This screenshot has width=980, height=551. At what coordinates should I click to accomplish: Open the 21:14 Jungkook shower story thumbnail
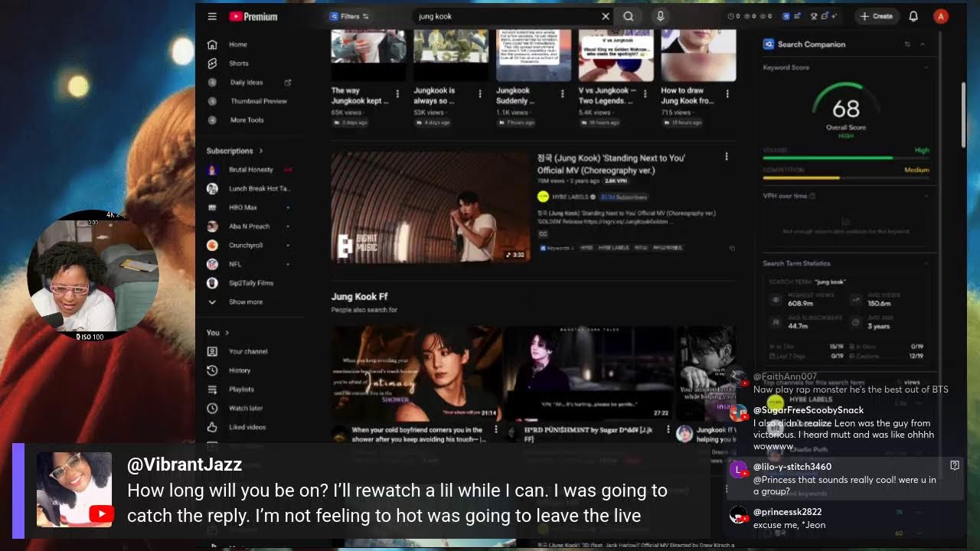tap(416, 373)
